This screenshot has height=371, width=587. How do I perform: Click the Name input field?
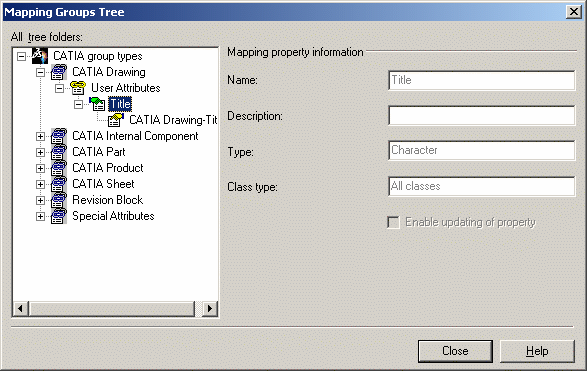point(481,80)
